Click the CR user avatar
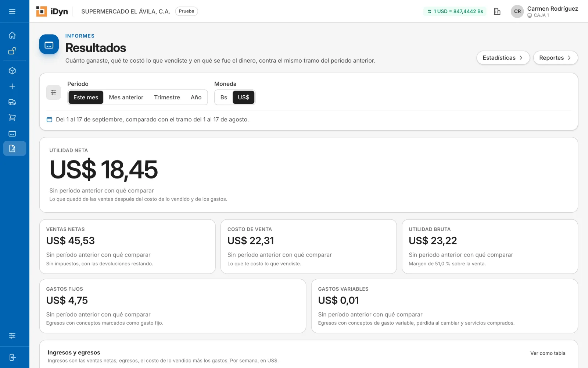The height and width of the screenshot is (368, 588). point(517,11)
